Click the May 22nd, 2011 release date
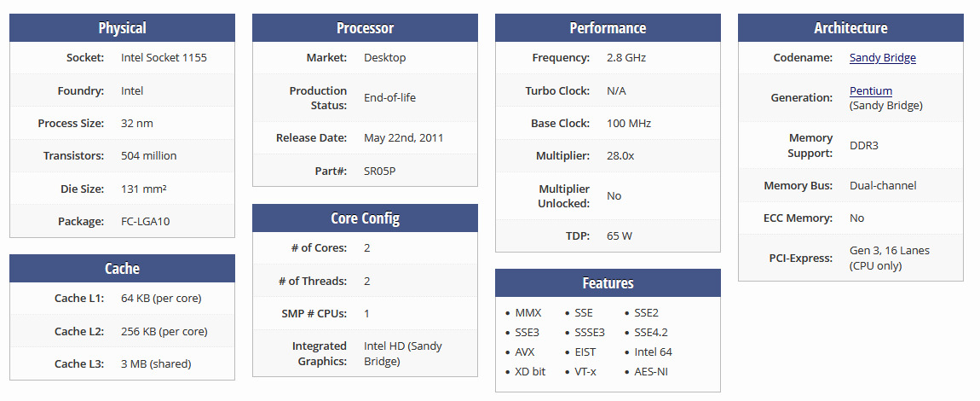Viewport: 980px width, 401px height. (x=403, y=137)
